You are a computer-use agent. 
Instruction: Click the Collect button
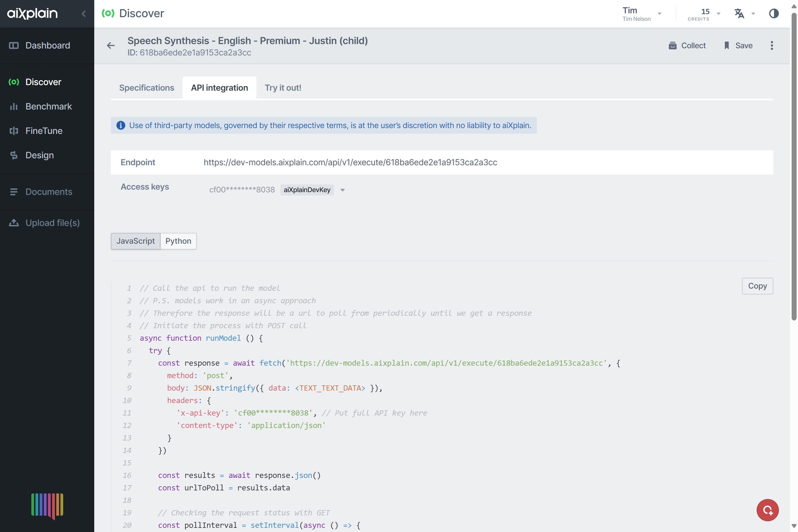pyautogui.click(x=687, y=45)
